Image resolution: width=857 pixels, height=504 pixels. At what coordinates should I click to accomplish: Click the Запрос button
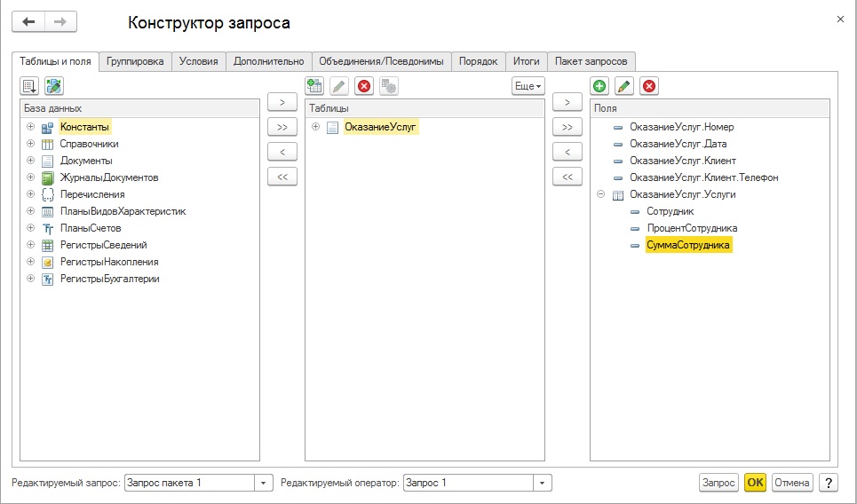(x=718, y=482)
